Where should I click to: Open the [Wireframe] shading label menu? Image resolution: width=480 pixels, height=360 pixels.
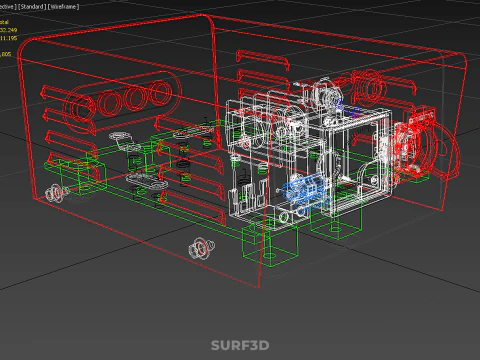click(x=64, y=6)
